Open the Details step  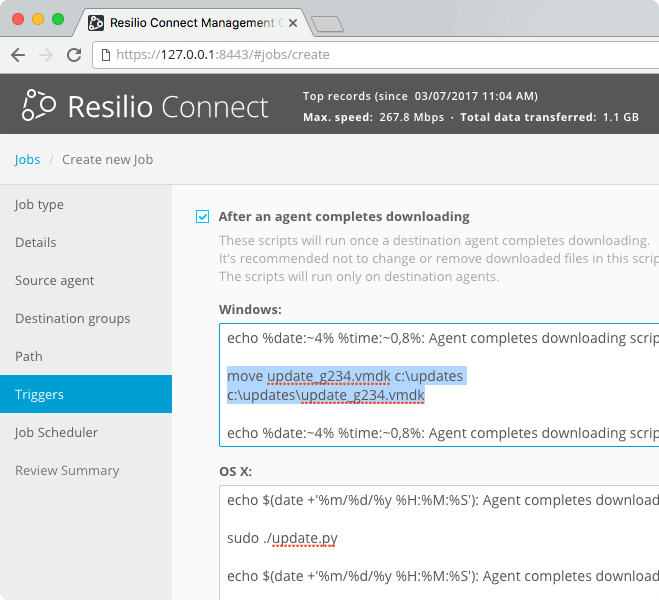[x=86, y=242]
